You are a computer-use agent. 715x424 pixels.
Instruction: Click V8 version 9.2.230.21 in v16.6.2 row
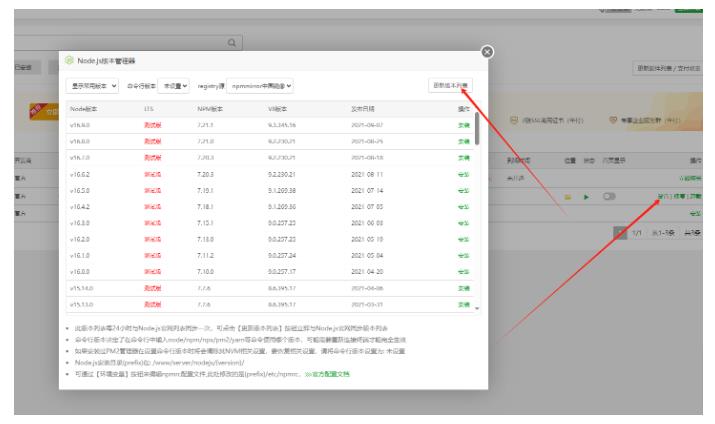click(x=282, y=175)
